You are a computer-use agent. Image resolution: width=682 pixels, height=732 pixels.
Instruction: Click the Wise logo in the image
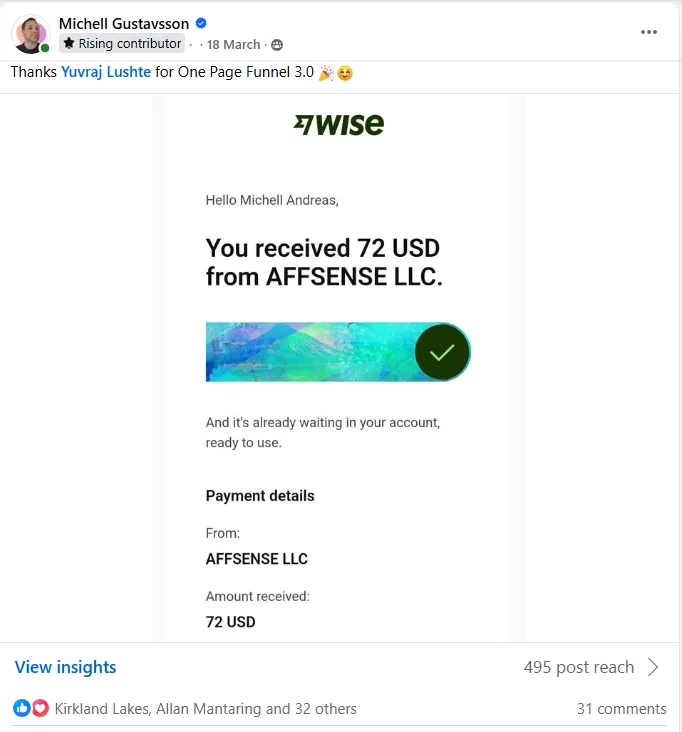[339, 125]
